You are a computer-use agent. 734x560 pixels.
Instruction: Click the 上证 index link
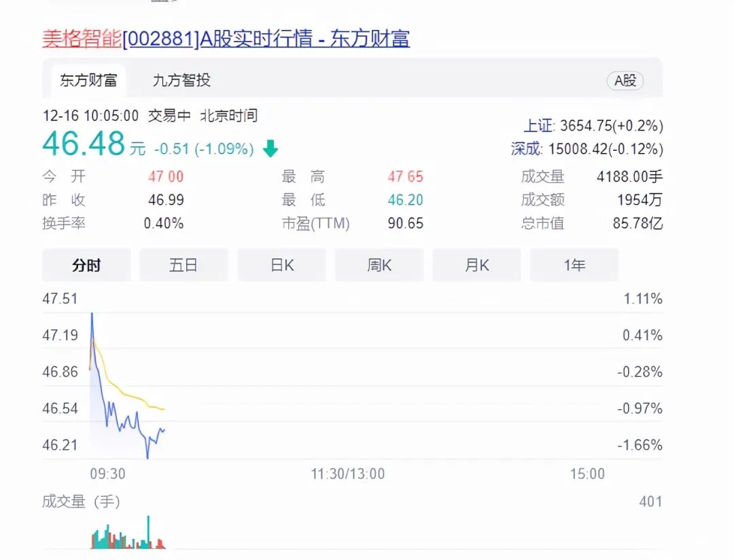pyautogui.click(x=538, y=126)
